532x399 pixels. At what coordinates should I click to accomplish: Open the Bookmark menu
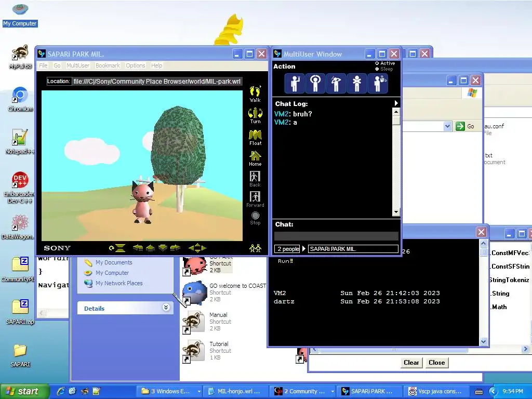coord(108,65)
